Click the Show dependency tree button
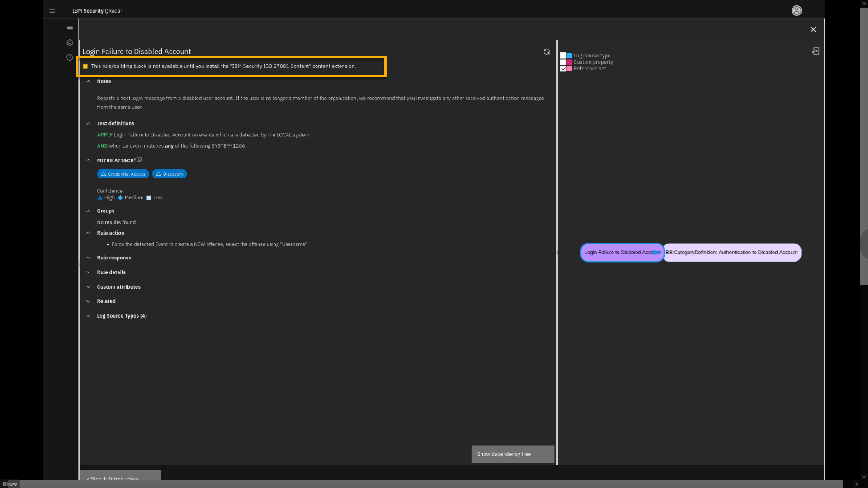 (x=512, y=454)
